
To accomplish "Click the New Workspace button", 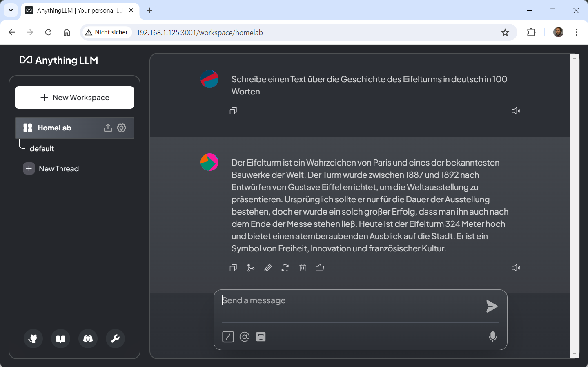I will [74, 98].
